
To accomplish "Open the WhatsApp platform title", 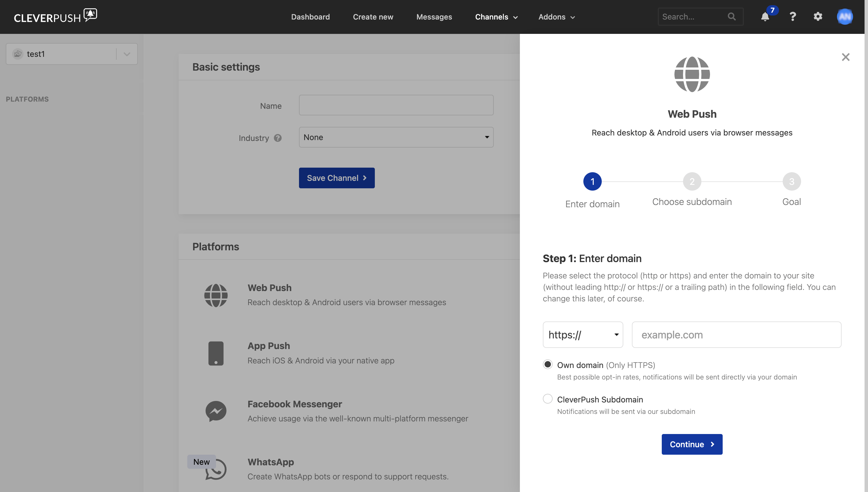I will pyautogui.click(x=271, y=462).
